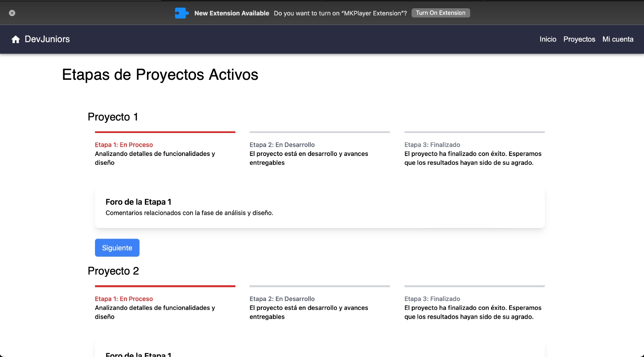
Task: Open the Proyectos menu item
Action: tap(579, 39)
